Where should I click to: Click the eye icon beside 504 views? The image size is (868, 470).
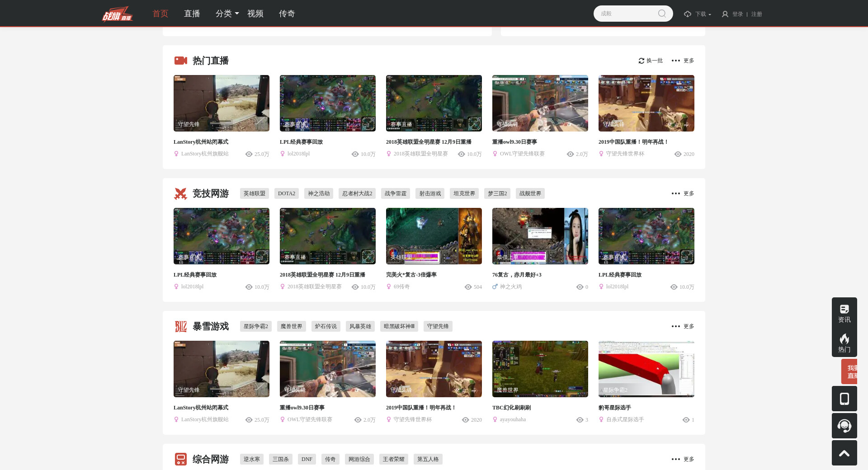[x=468, y=287]
